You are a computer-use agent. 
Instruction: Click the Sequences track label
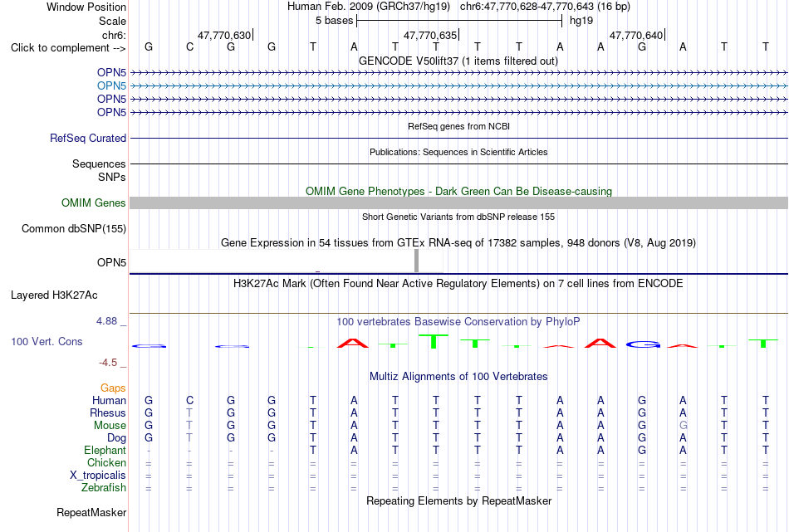[x=99, y=164]
